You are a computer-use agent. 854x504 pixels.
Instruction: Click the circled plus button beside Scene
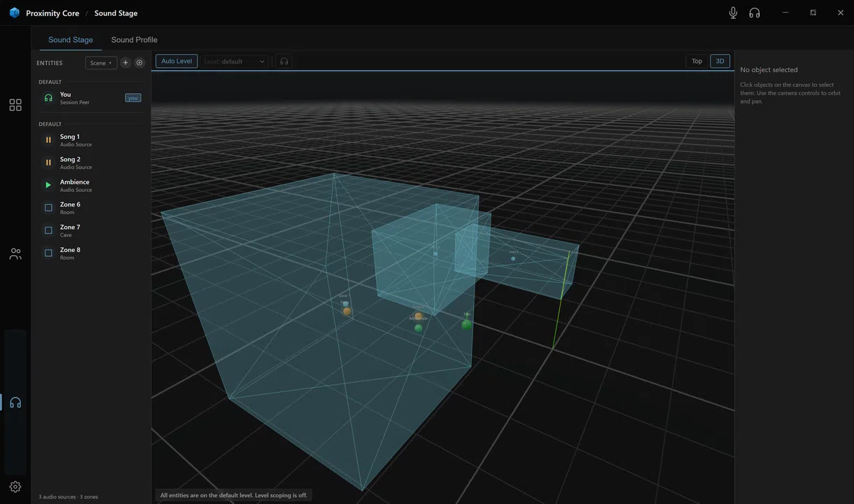(x=139, y=63)
